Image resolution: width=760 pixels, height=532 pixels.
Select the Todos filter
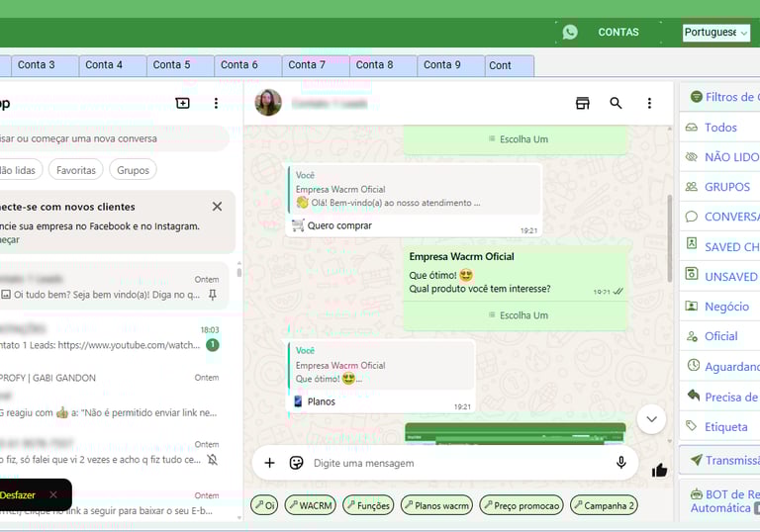point(720,128)
